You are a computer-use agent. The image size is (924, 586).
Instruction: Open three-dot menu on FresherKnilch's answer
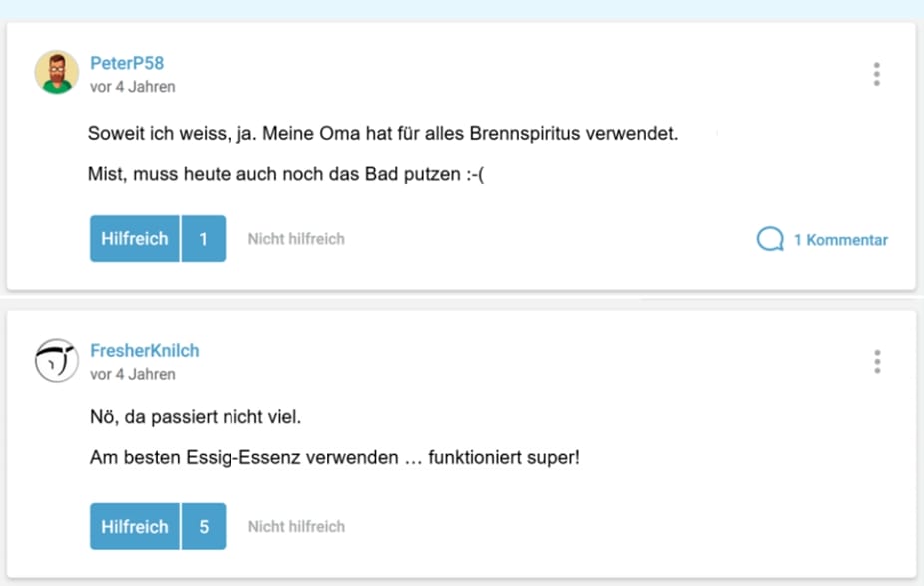[876, 361]
